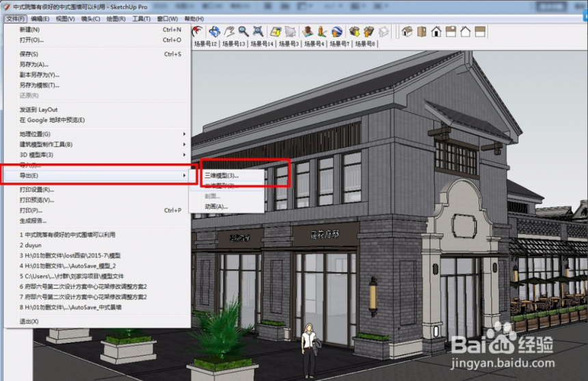This screenshot has width=588, height=381.
Task: Open the 绘图(R) menu
Action: point(116,18)
